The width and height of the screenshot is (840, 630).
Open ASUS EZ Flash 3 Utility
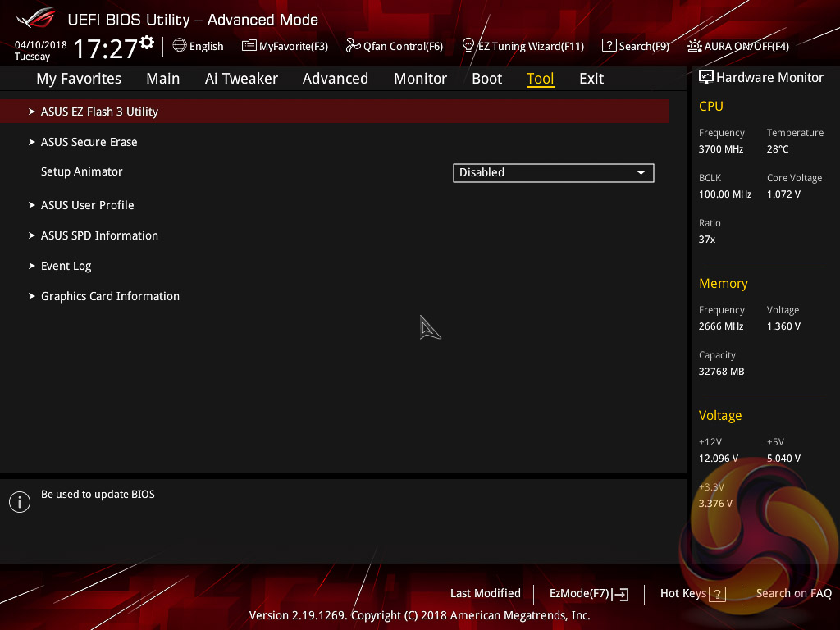[335, 112]
